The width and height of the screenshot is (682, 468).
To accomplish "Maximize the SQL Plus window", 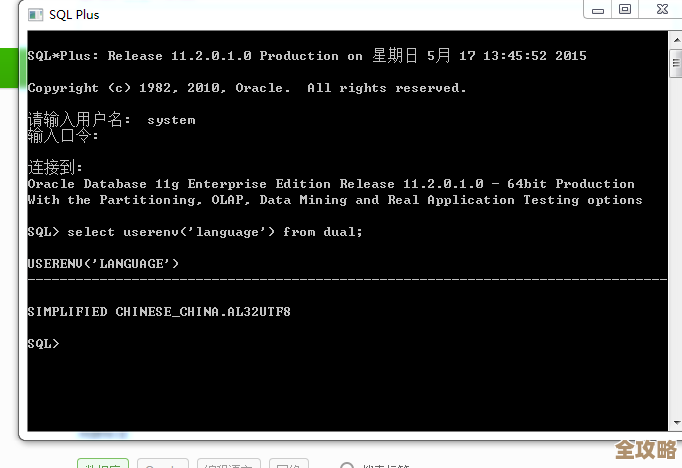I will 625,9.
